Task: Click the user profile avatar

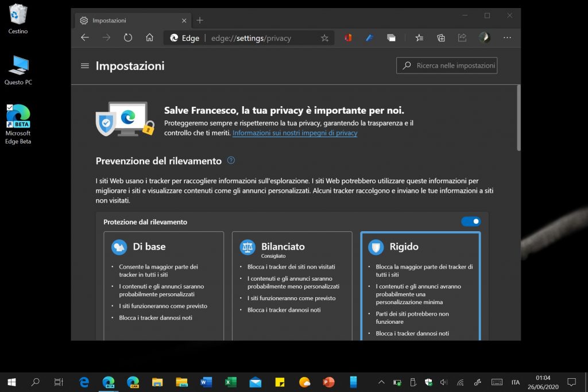Action: coord(484,38)
